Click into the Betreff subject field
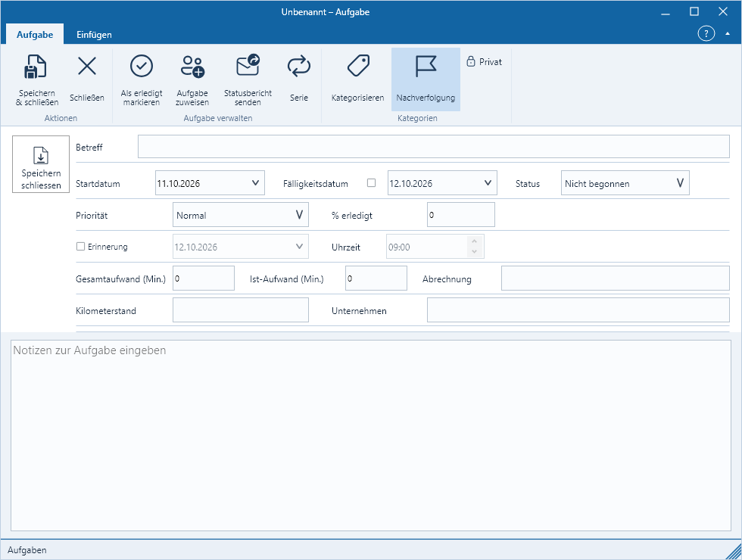Viewport: 742px width, 560px height. pos(433,147)
